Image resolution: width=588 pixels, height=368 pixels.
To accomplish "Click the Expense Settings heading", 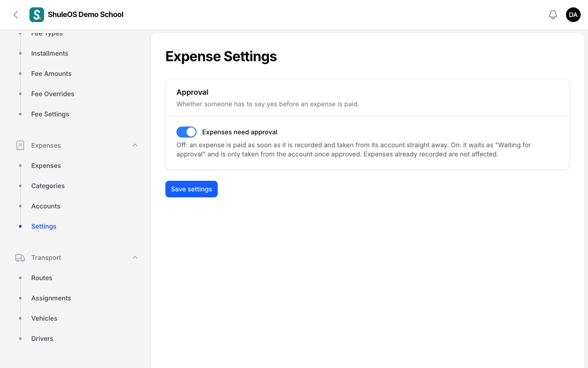I will point(221,57).
